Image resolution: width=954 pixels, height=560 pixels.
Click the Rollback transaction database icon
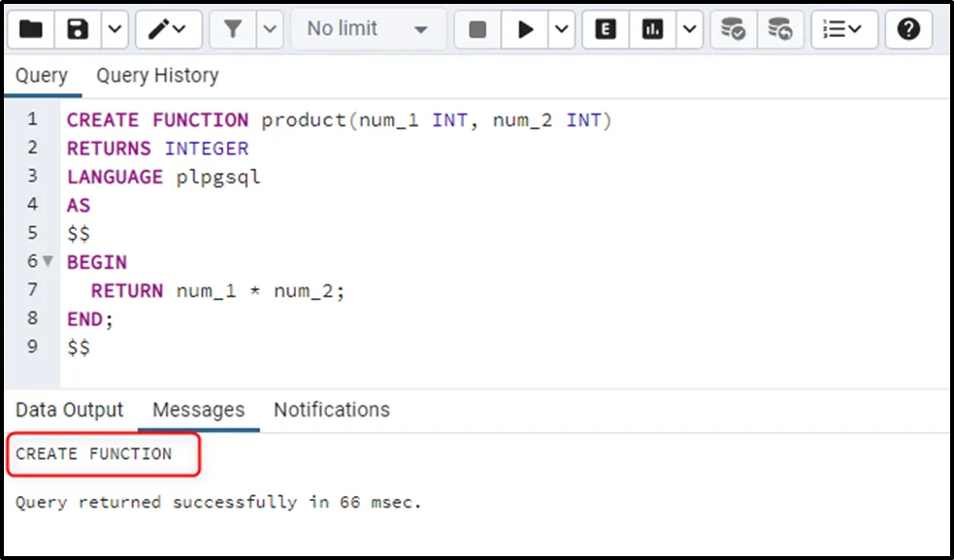click(x=779, y=30)
